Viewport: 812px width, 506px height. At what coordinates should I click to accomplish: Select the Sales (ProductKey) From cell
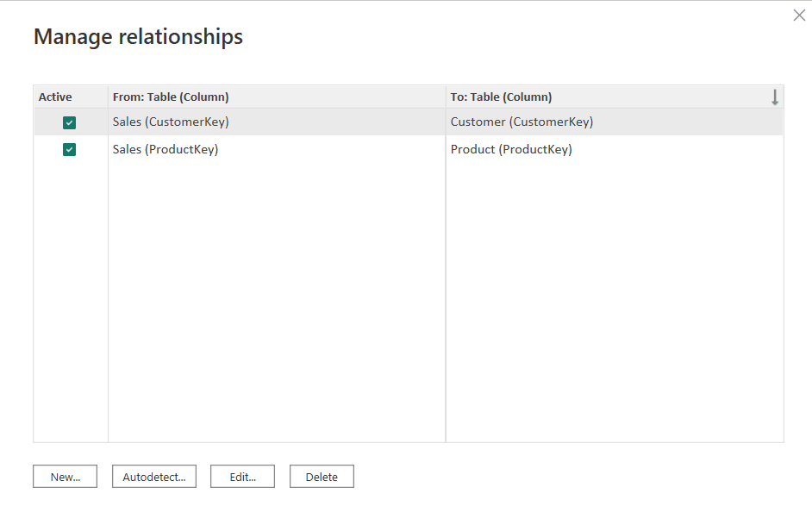pyautogui.click(x=166, y=150)
